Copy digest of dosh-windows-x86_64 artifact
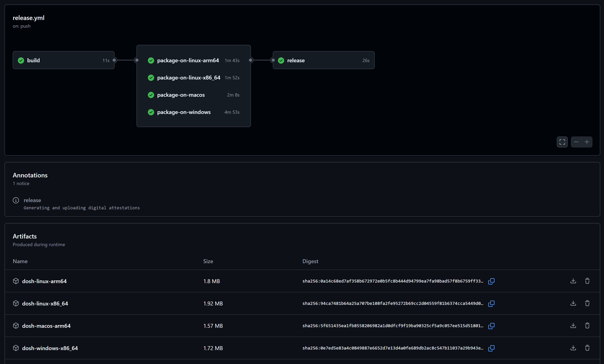Image resolution: width=604 pixels, height=364 pixels. (491, 348)
